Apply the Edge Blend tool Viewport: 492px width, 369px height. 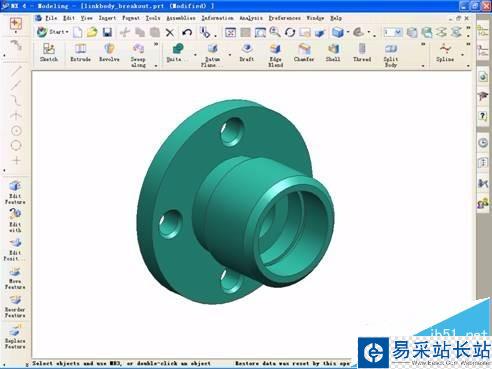(275, 55)
